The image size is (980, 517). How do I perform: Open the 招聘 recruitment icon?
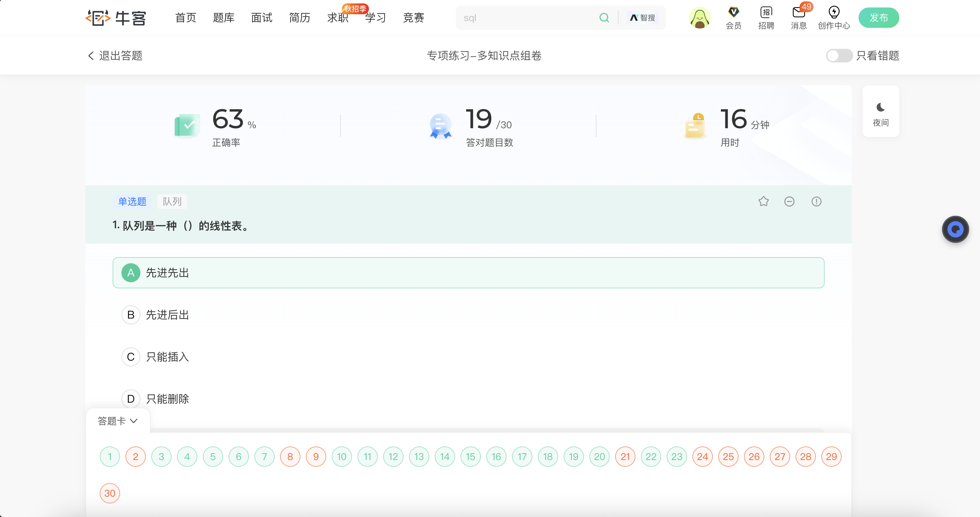(x=766, y=18)
